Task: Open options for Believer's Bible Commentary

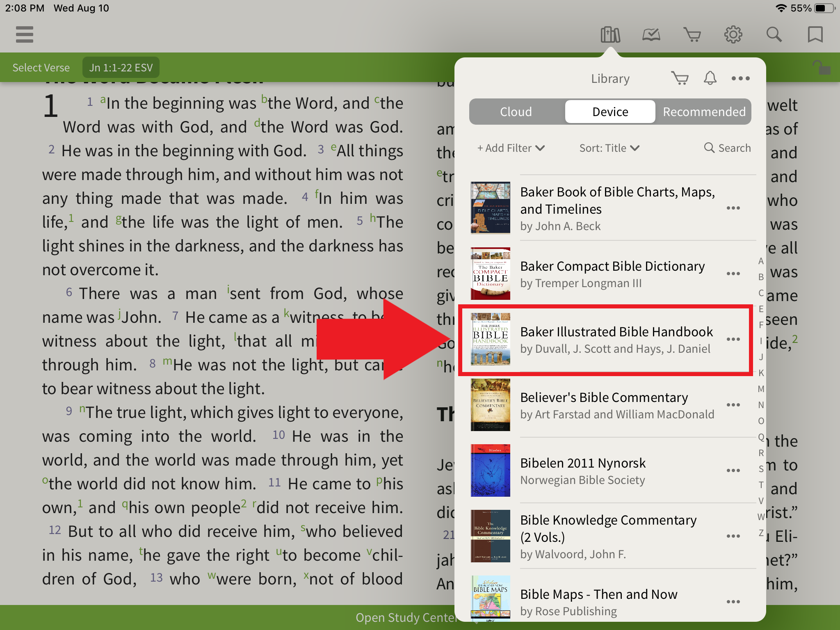Action: tap(733, 405)
